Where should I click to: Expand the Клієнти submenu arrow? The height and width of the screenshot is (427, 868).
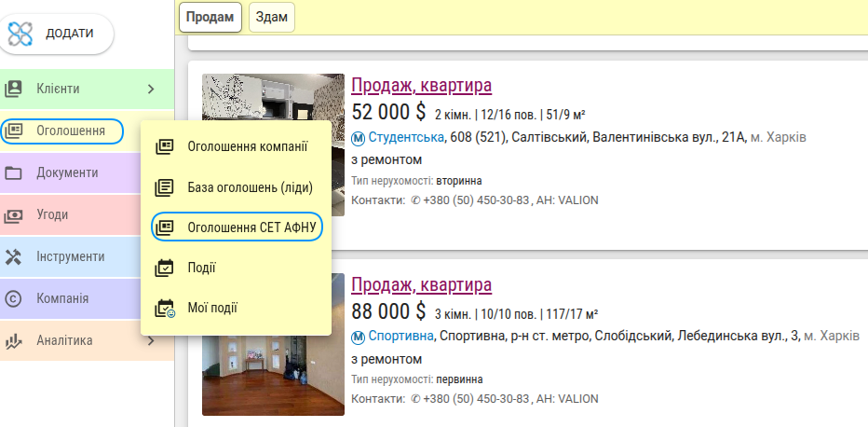coord(151,90)
